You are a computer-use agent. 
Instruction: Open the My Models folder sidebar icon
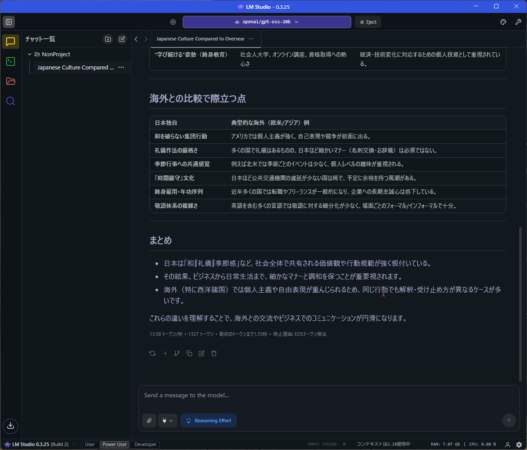(x=10, y=81)
